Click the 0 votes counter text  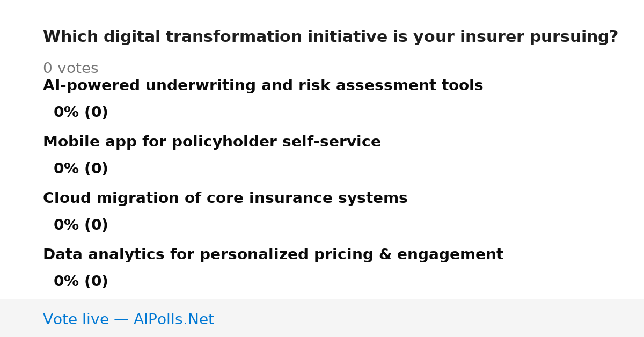(71, 69)
